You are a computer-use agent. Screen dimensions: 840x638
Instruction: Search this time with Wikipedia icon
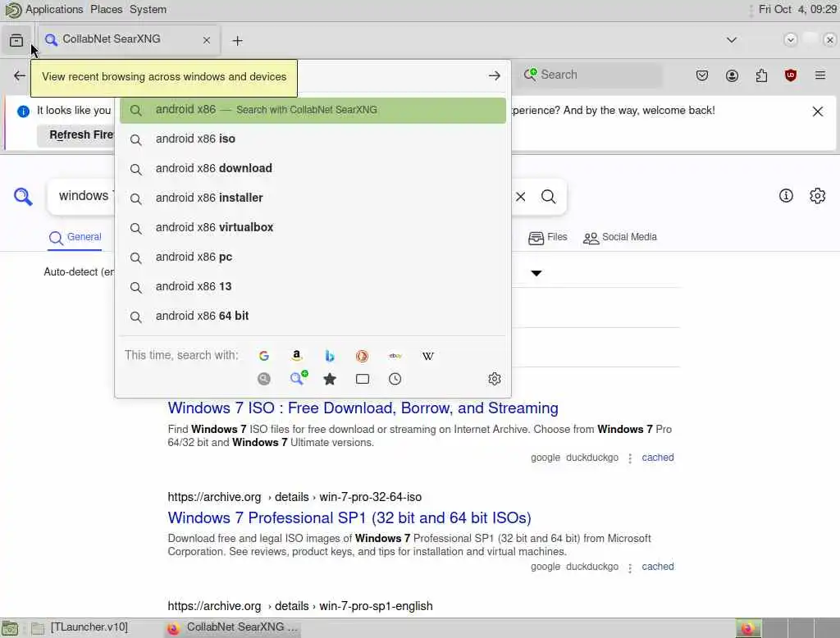pos(427,356)
